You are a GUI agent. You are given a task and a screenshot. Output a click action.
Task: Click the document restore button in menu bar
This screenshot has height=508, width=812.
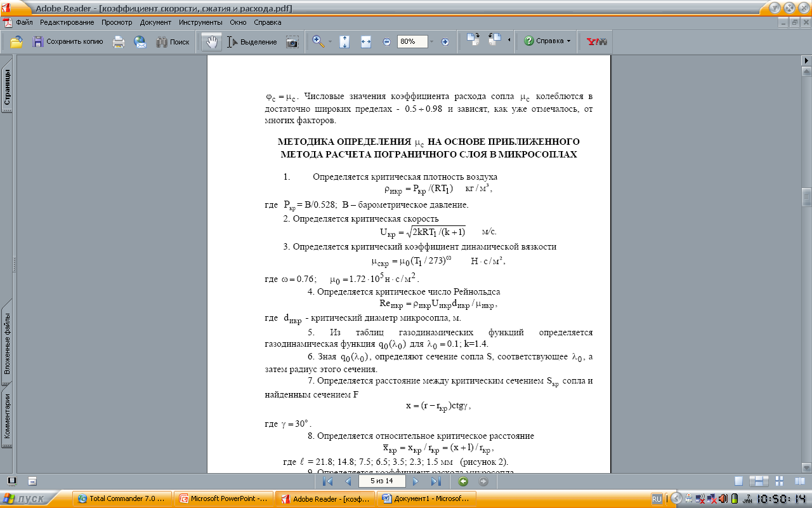(x=794, y=22)
